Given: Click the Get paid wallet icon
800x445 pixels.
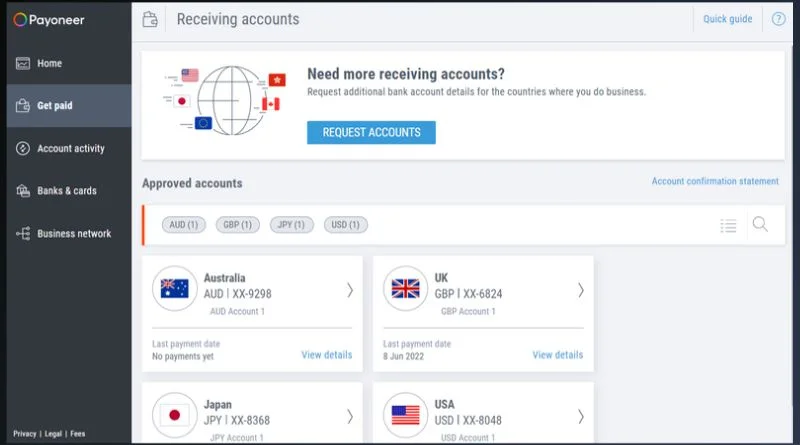Looking at the screenshot, I should pos(22,106).
